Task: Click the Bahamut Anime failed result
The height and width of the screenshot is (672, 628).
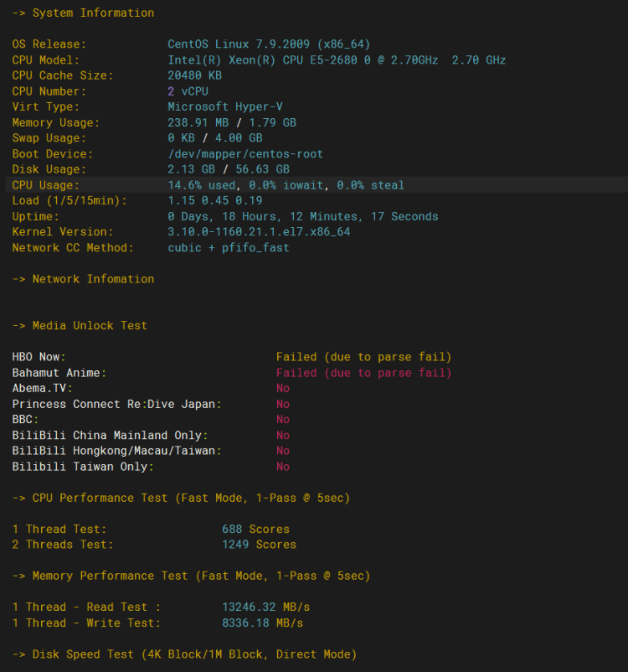Action: tap(363, 373)
